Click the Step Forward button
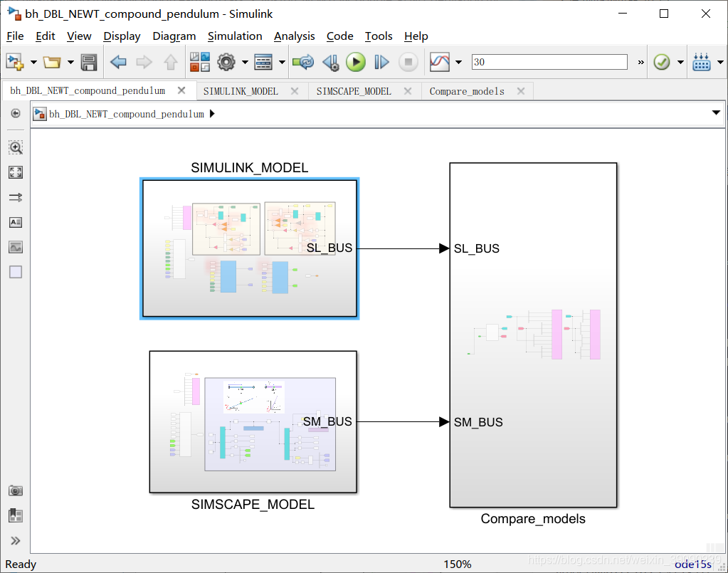Image resolution: width=728 pixels, height=573 pixels. click(x=381, y=62)
